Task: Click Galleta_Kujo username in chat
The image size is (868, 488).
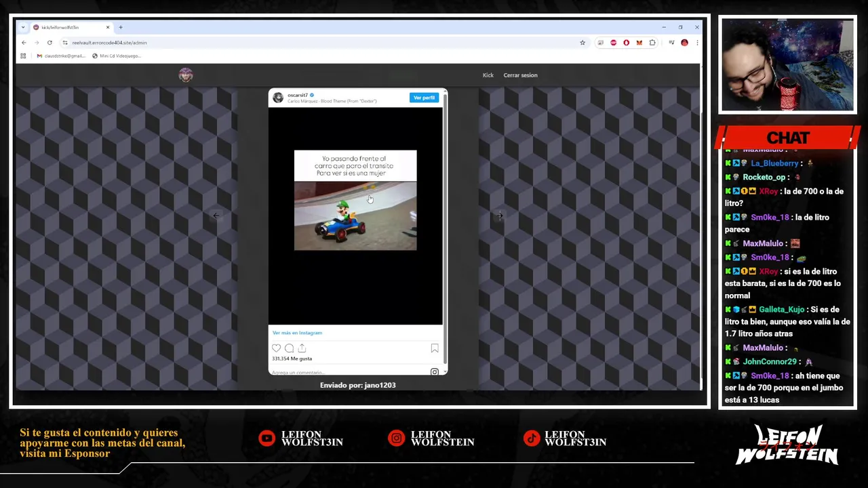Action: [781, 309]
